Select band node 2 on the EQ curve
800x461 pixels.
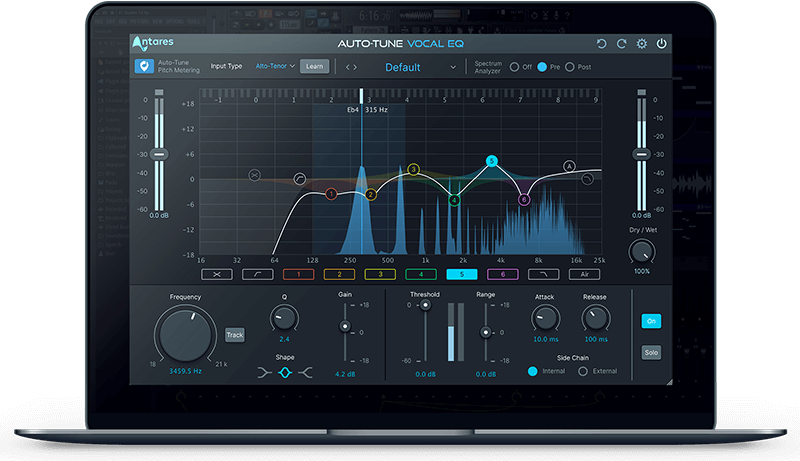pyautogui.click(x=371, y=194)
